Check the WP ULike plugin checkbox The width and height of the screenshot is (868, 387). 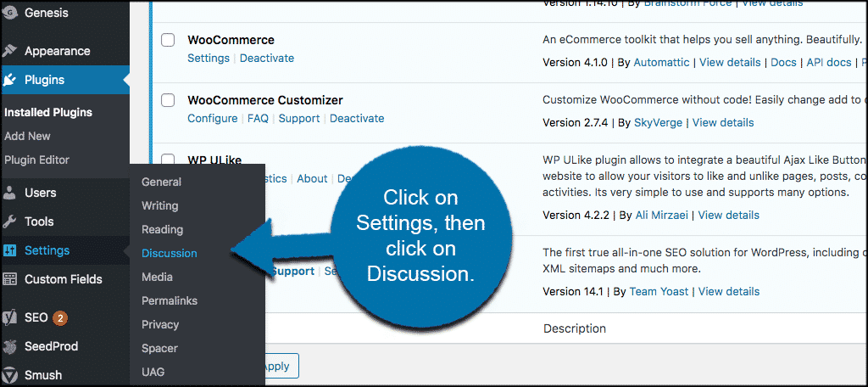[x=168, y=159]
